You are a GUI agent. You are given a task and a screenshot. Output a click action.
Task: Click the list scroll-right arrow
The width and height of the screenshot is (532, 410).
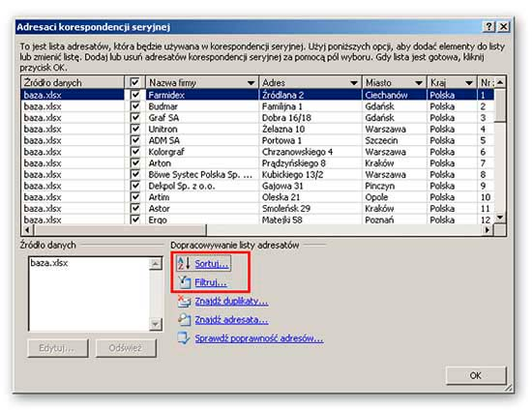(488, 230)
